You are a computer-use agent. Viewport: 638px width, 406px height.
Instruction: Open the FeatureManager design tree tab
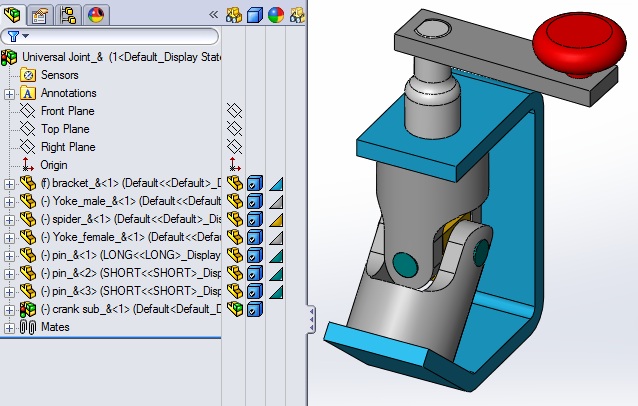[x=13, y=14]
